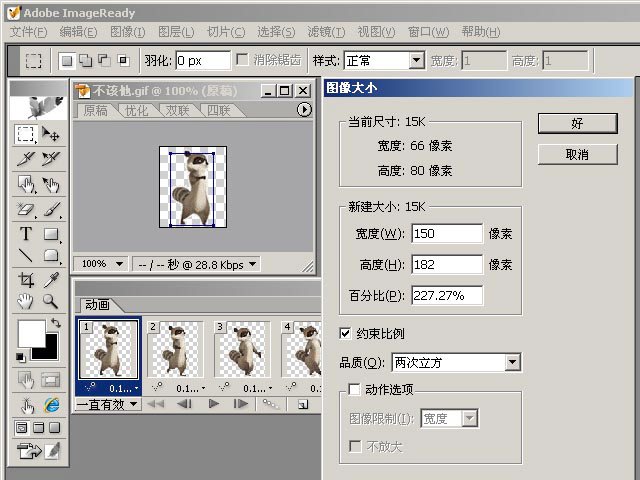Screen dimensions: 640x480
Task: Click the 百分比 field showing 227.27%
Action: [447, 295]
